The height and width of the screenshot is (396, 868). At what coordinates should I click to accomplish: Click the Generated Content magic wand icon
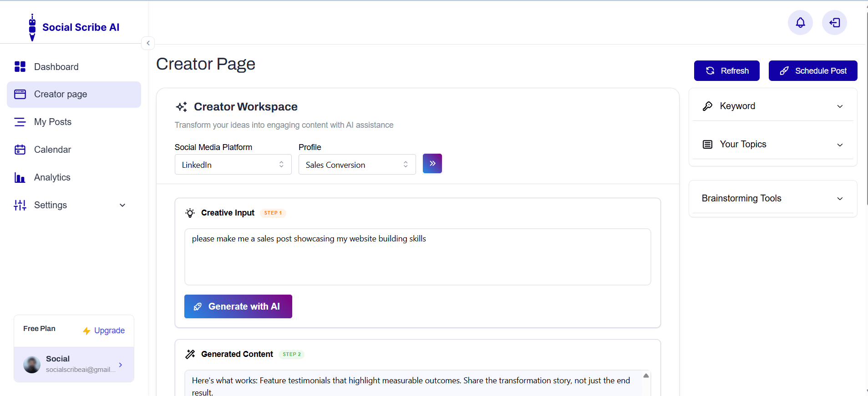coord(190,354)
